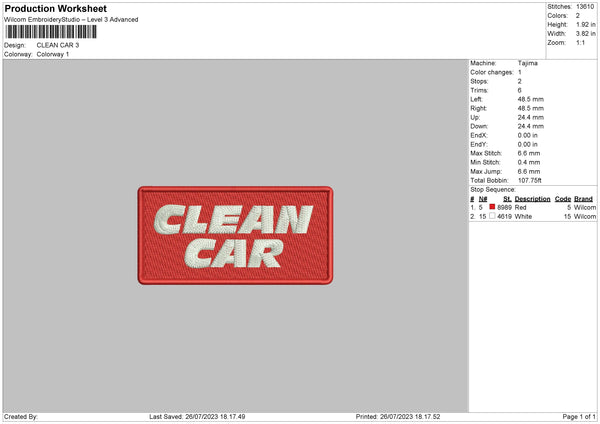Click the white thread color swatch
The width and height of the screenshot is (600, 424).
[x=492, y=216]
